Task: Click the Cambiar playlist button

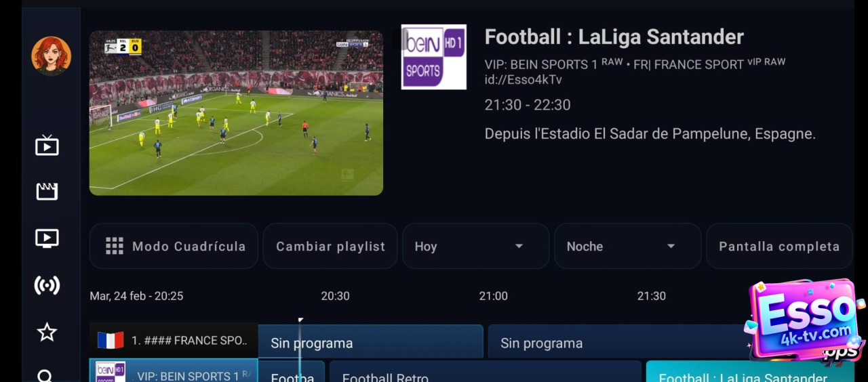Action: tap(330, 247)
